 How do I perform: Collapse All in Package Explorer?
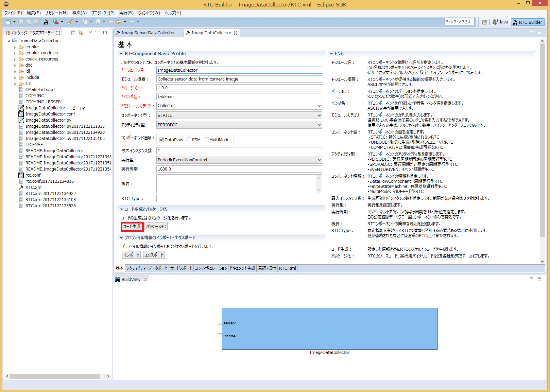[x=73, y=33]
